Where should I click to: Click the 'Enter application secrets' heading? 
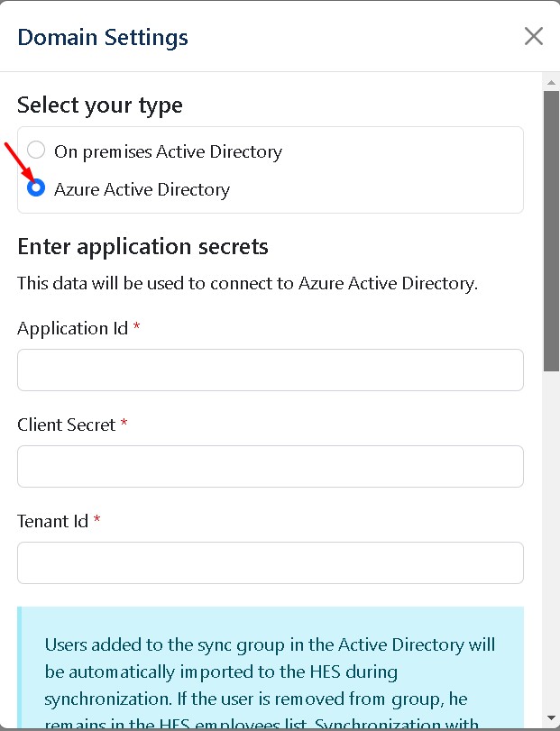point(142,246)
